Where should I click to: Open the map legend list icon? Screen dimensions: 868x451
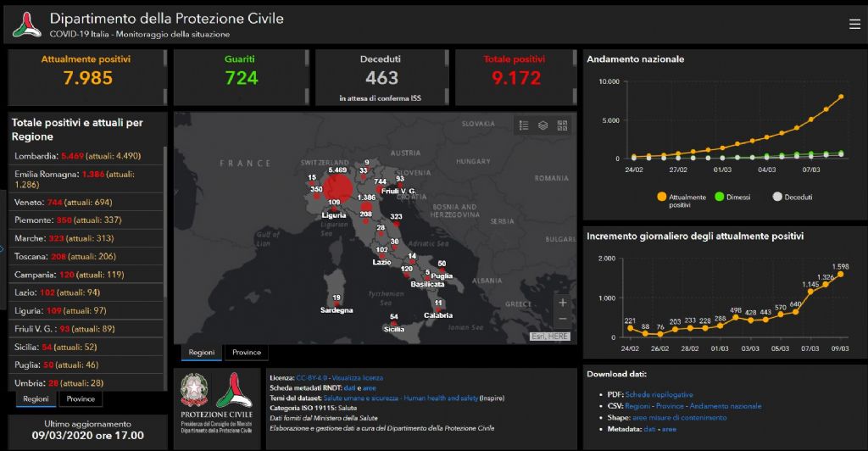point(524,125)
